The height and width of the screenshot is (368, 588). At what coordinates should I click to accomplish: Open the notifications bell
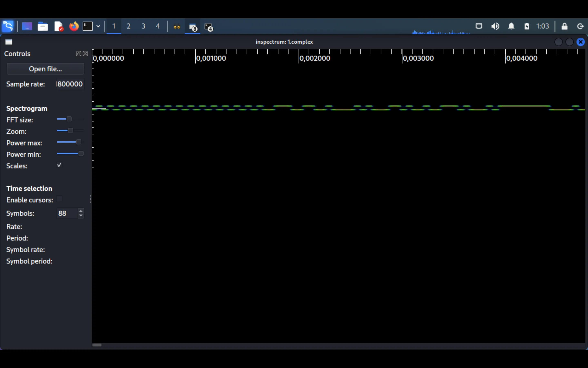(511, 26)
